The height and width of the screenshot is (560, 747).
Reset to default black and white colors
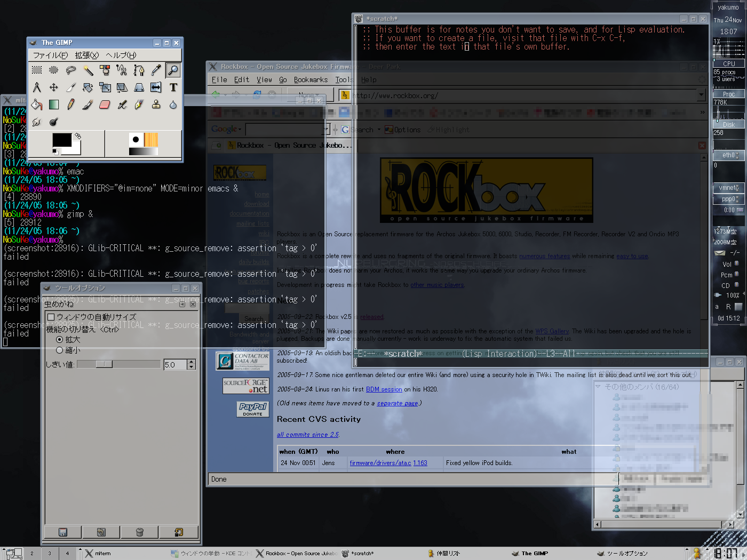pyautogui.click(x=55, y=152)
